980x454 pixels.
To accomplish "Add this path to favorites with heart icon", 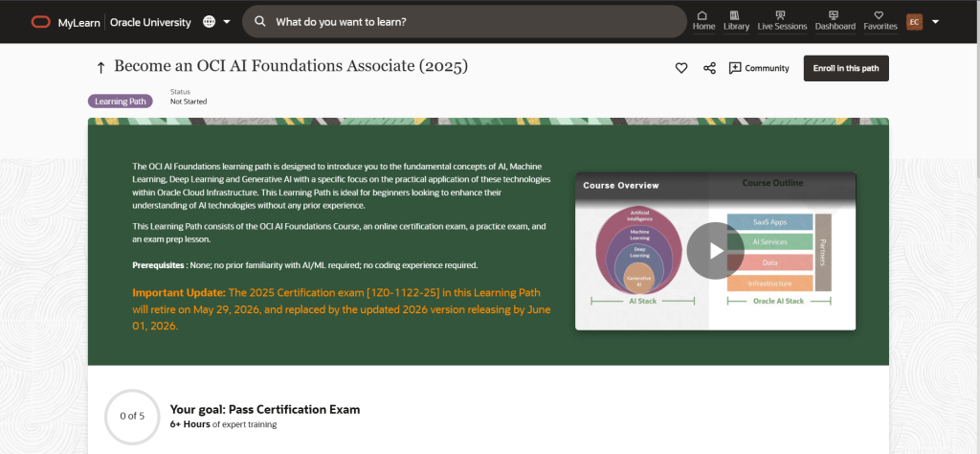I will [681, 68].
